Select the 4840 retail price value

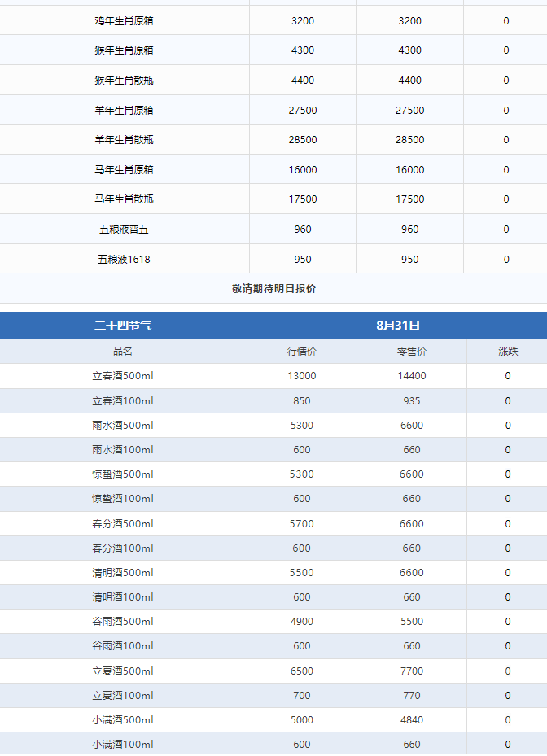(411, 720)
